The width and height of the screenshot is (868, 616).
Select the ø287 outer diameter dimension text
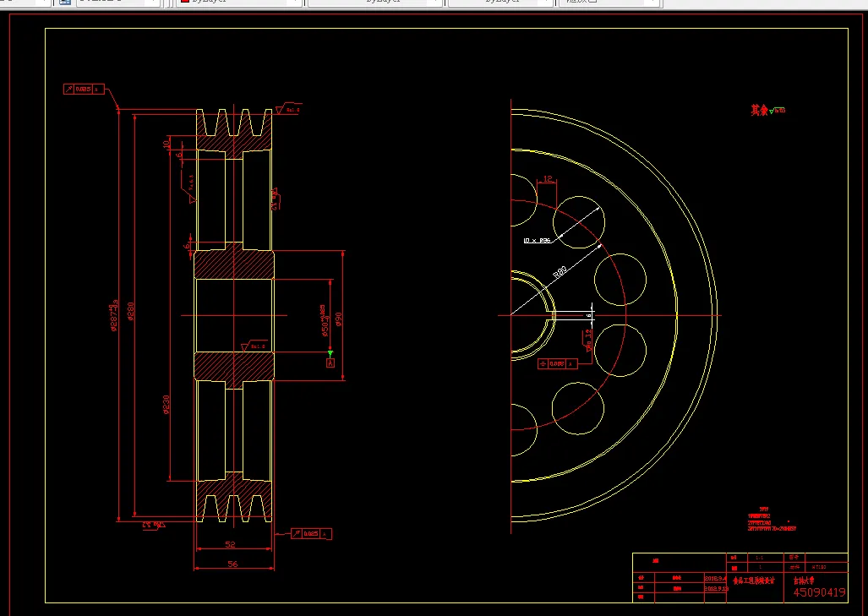coord(114,315)
